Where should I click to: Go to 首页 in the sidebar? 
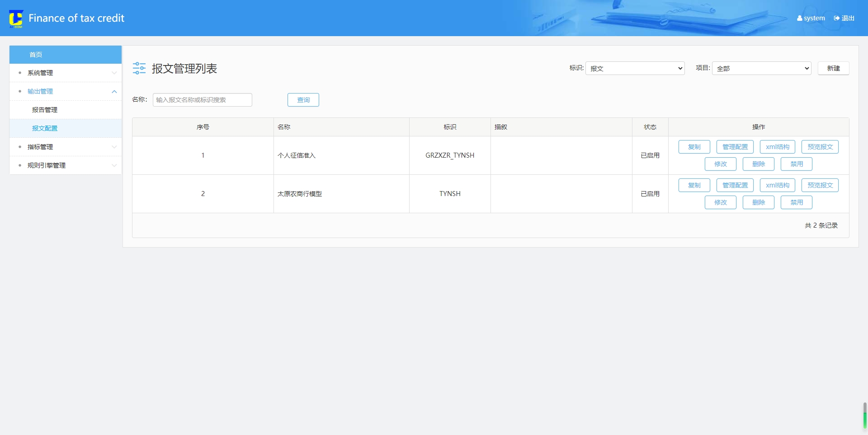click(66, 55)
